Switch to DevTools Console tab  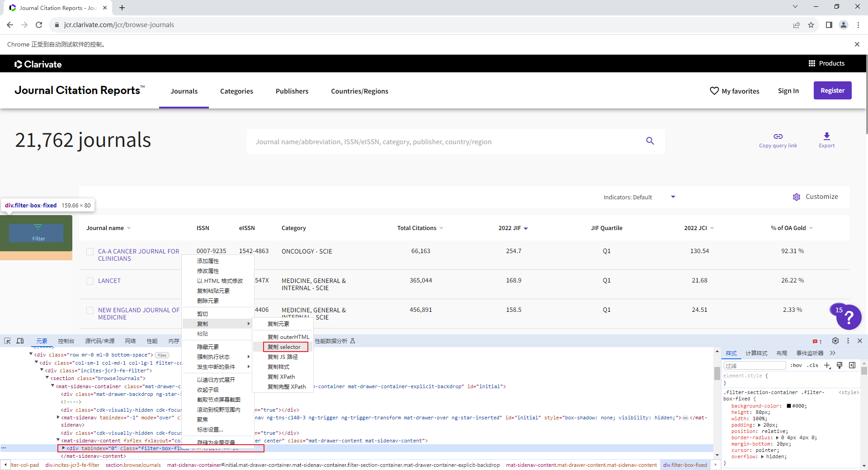point(66,341)
